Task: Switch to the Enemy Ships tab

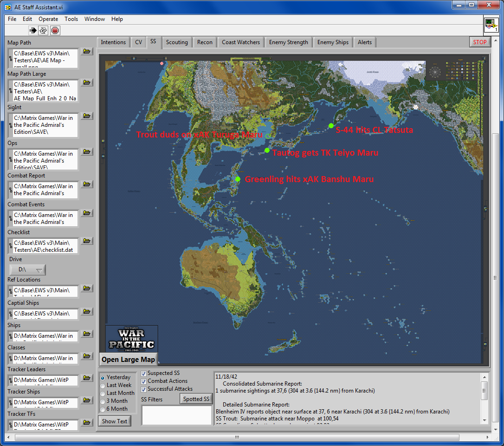Action: pyautogui.click(x=333, y=42)
